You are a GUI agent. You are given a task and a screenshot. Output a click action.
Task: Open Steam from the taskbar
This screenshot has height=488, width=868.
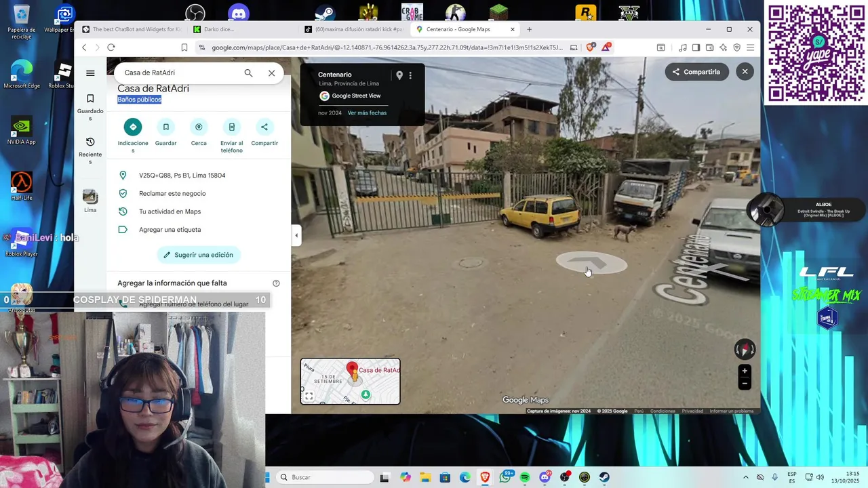pos(604,477)
